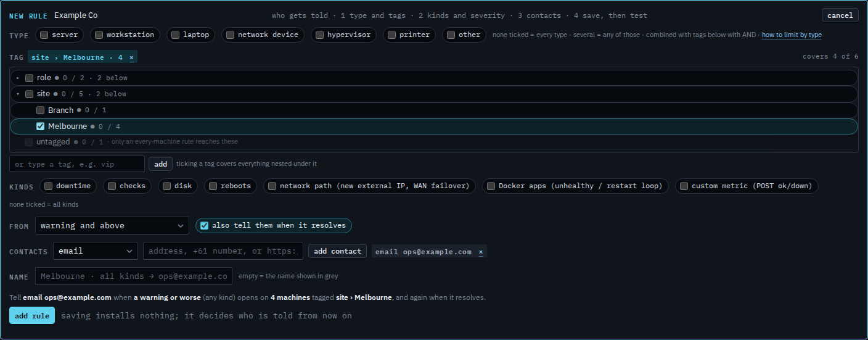The width and height of the screenshot is (868, 340).
Task: Open the how to limit by type link
Action: click(x=792, y=35)
